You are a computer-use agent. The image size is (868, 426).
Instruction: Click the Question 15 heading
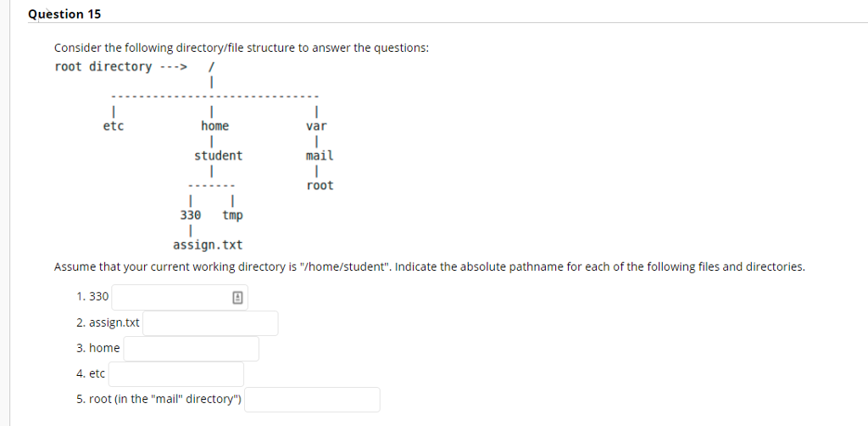tap(64, 14)
